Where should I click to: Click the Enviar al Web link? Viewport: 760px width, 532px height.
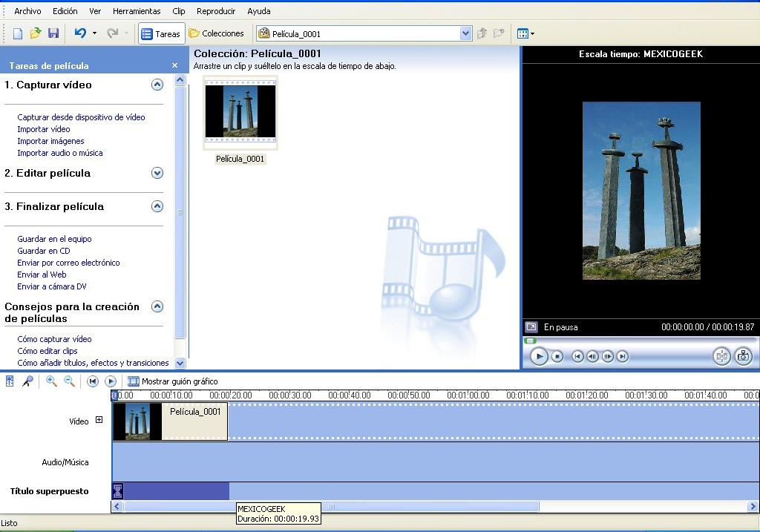click(42, 275)
